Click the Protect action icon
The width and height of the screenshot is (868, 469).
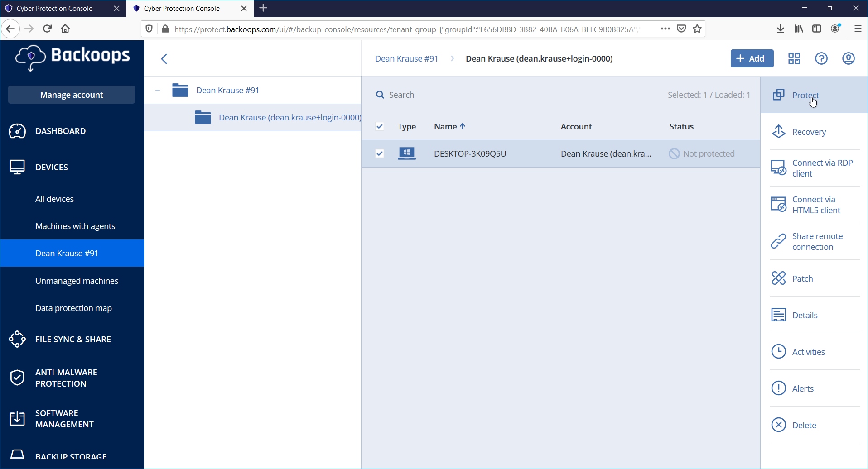click(x=779, y=95)
